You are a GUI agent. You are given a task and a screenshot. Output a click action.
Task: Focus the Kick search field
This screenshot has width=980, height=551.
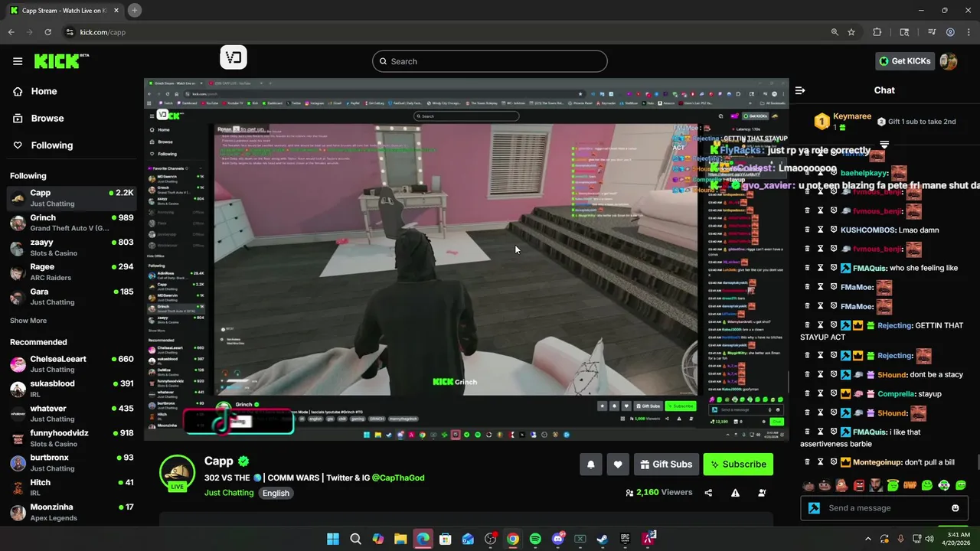[490, 61]
